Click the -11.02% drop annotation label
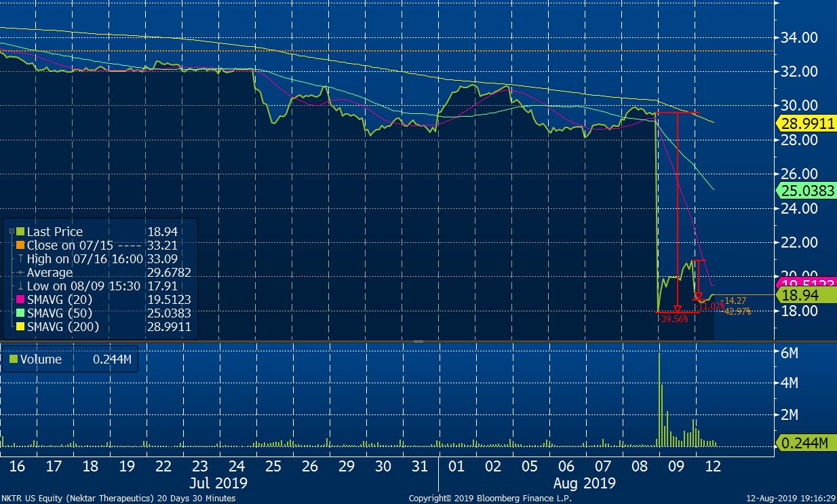 click(709, 307)
